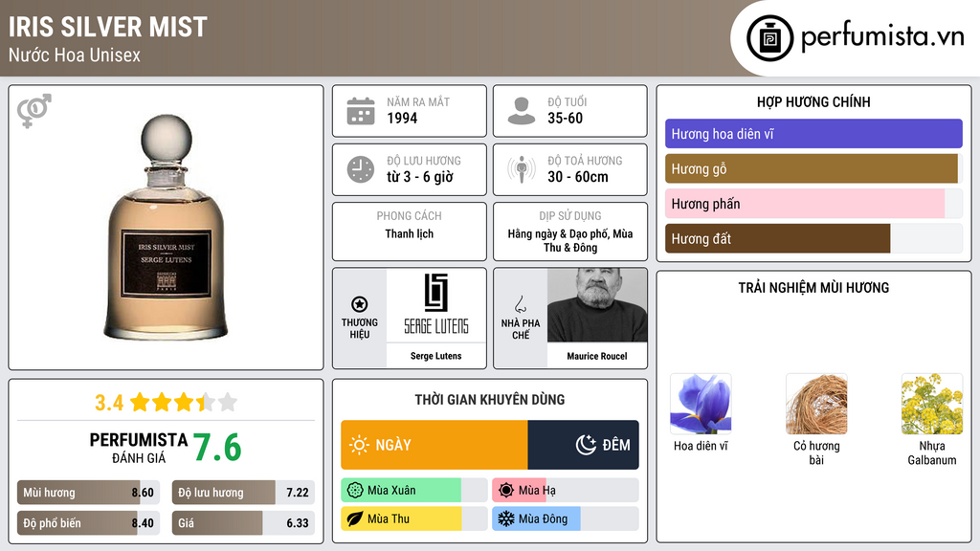Click the perfumista.vn perfume bottle logo

click(x=769, y=38)
